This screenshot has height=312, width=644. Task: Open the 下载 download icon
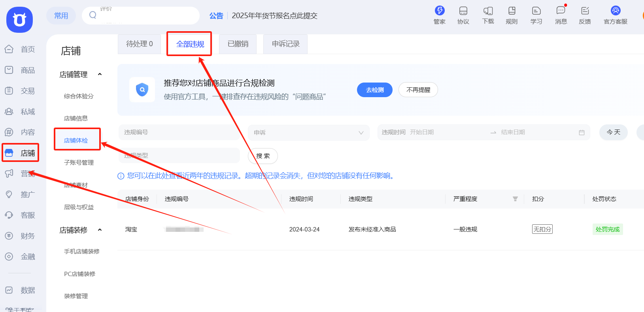pos(488,15)
